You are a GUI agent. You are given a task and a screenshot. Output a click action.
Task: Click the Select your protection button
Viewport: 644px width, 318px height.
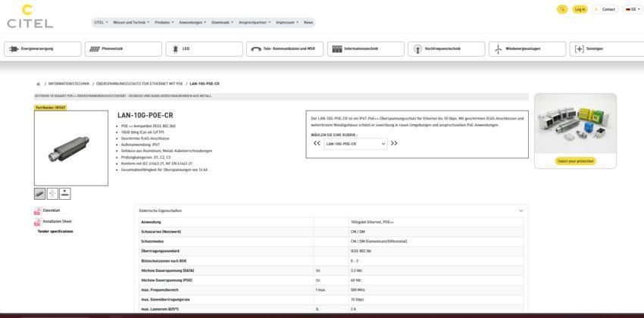(575, 161)
